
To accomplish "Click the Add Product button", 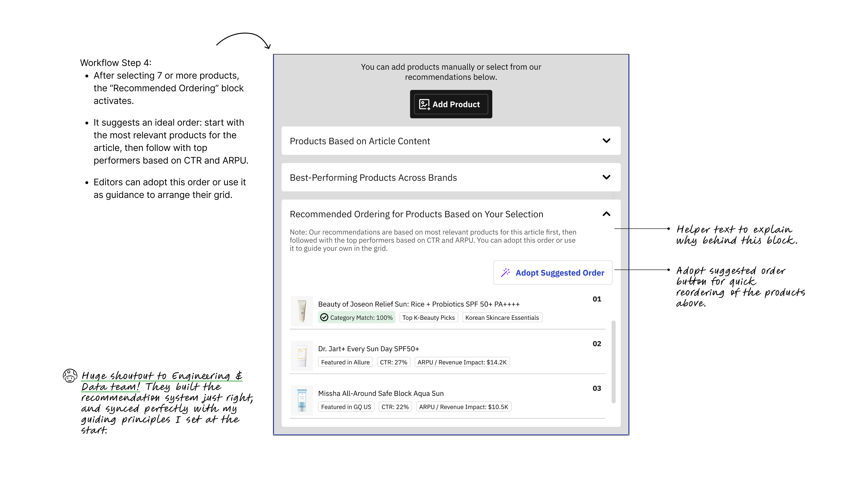I will tap(451, 104).
